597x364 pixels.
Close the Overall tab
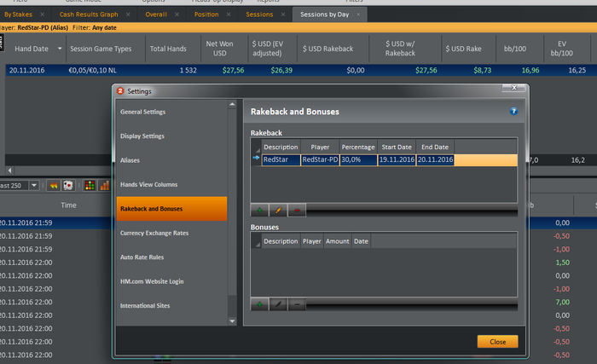177,14
